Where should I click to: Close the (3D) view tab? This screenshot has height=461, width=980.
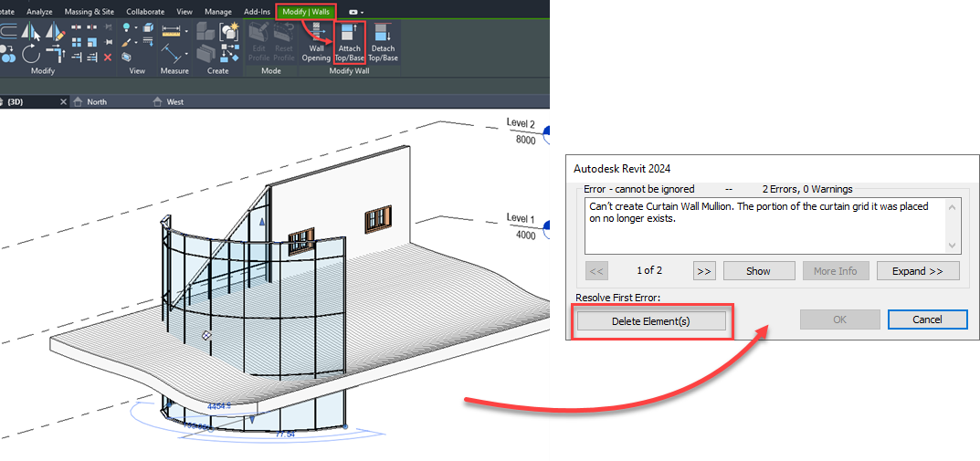62,101
